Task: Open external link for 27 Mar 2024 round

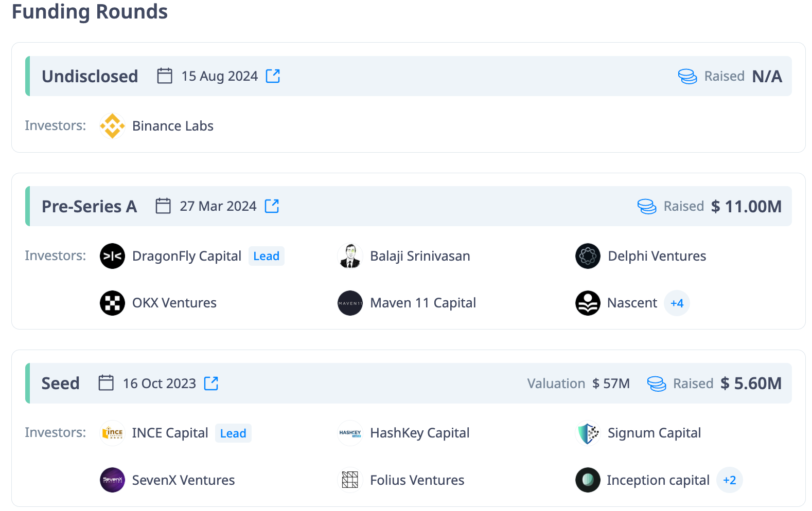Action: pyautogui.click(x=272, y=206)
